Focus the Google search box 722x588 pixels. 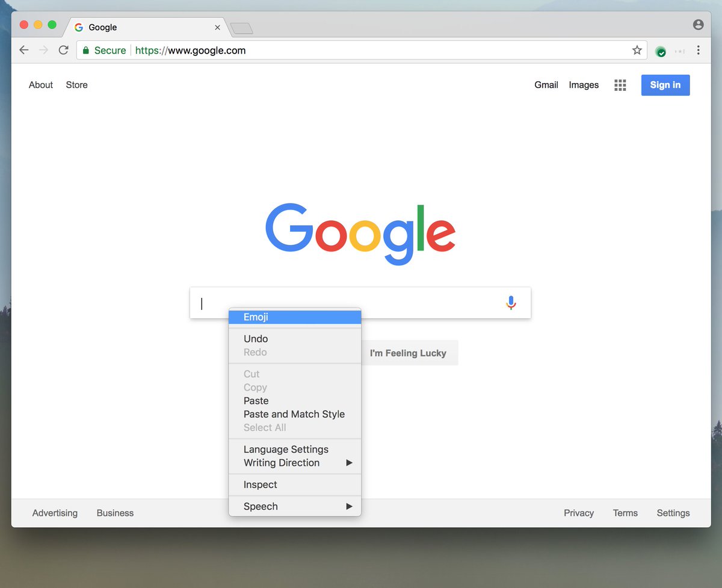[360, 303]
